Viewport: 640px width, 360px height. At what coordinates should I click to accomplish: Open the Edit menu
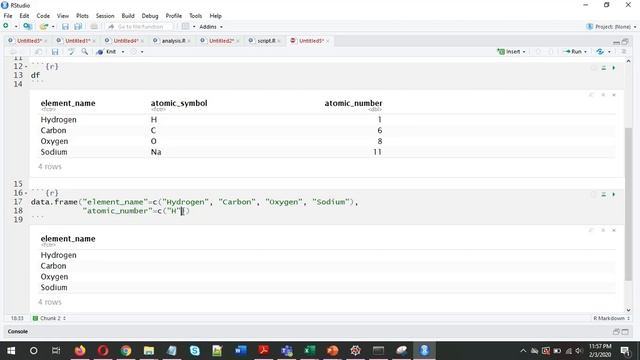pyautogui.click(x=24, y=16)
